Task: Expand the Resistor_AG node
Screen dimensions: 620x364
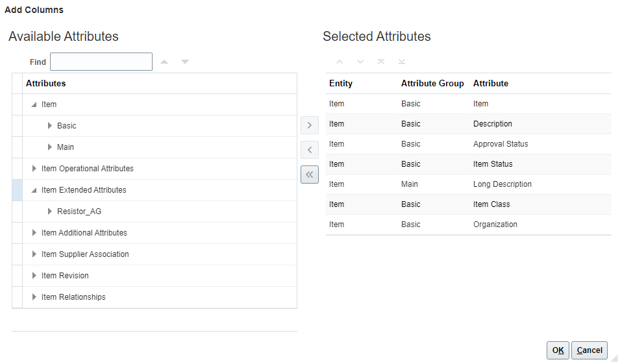Action: click(x=50, y=212)
